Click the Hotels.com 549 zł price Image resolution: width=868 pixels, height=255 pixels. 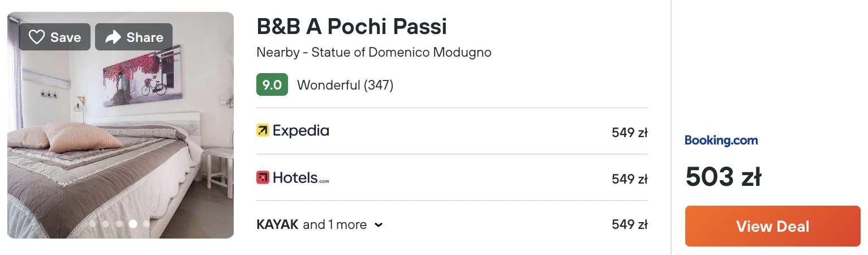click(x=629, y=180)
